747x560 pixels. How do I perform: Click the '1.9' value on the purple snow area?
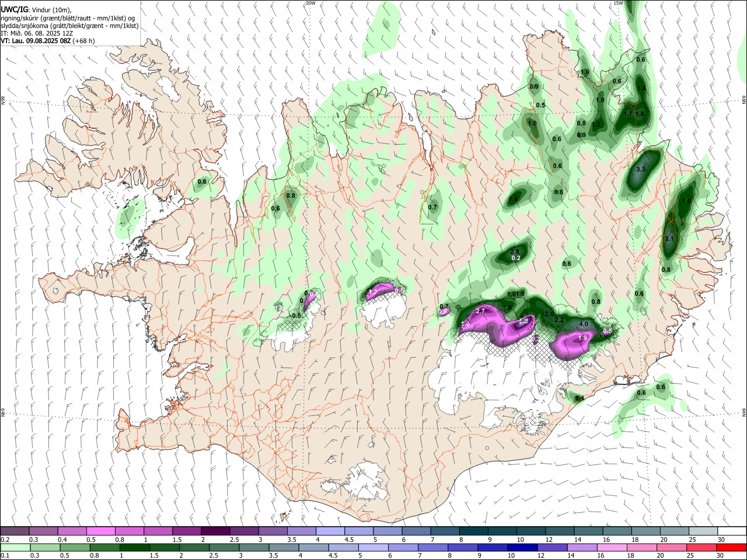coord(582,338)
